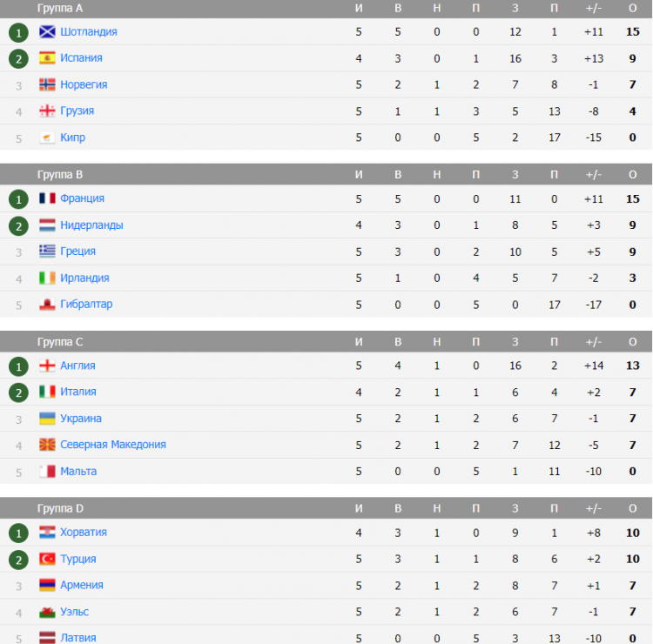Click the Ukraine flag icon
This screenshot has width=653, height=644.
47,419
